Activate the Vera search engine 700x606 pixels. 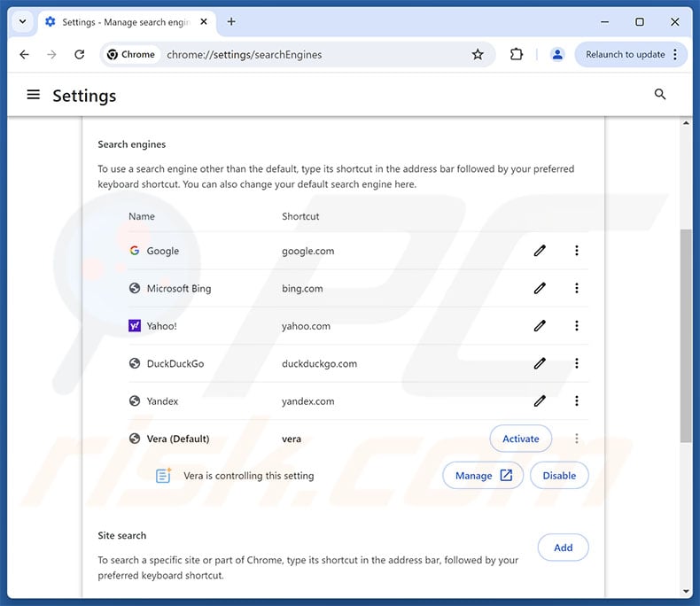pos(520,439)
